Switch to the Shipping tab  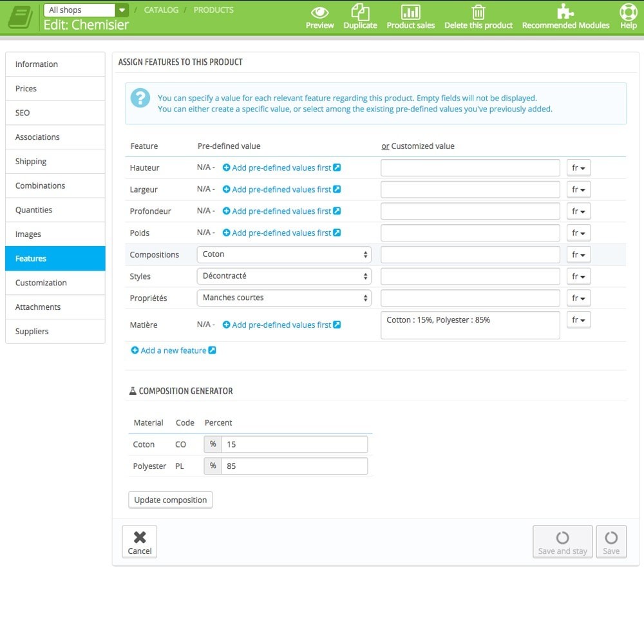[55, 161]
